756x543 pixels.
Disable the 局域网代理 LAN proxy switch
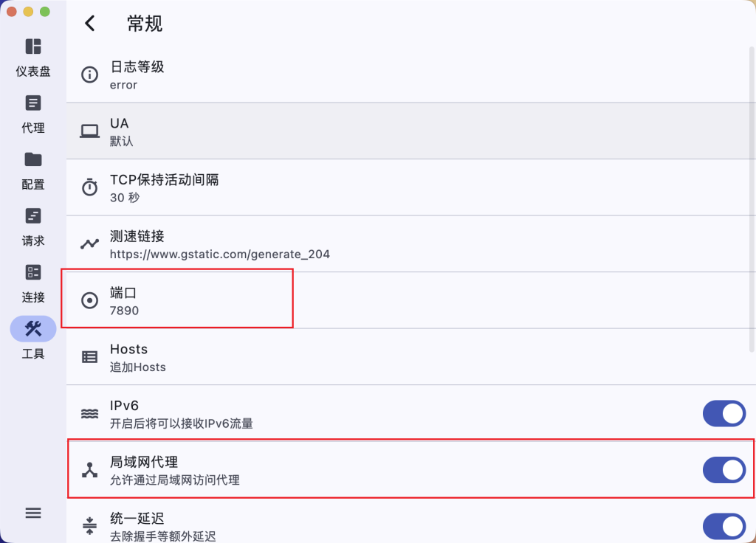[724, 470]
